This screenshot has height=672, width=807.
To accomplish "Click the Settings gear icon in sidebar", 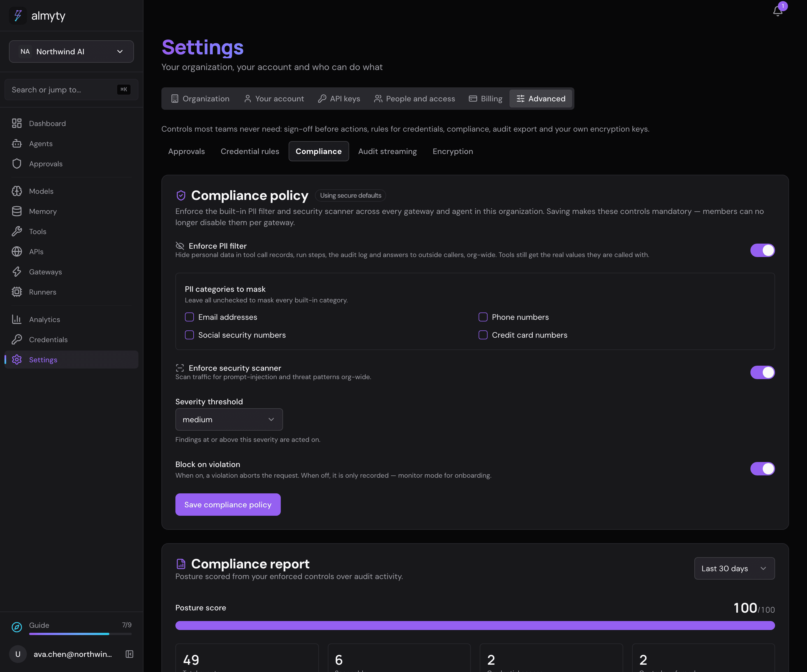I will tap(17, 360).
